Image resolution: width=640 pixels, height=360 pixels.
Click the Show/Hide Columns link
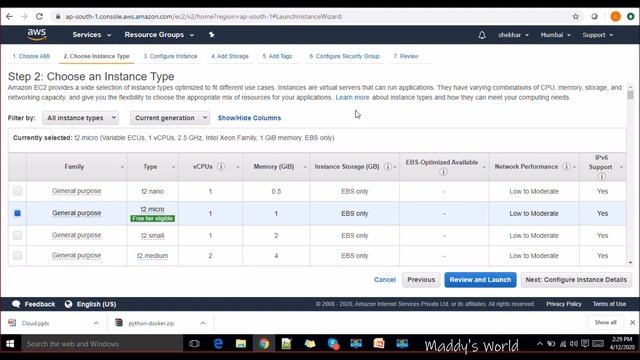tap(249, 118)
